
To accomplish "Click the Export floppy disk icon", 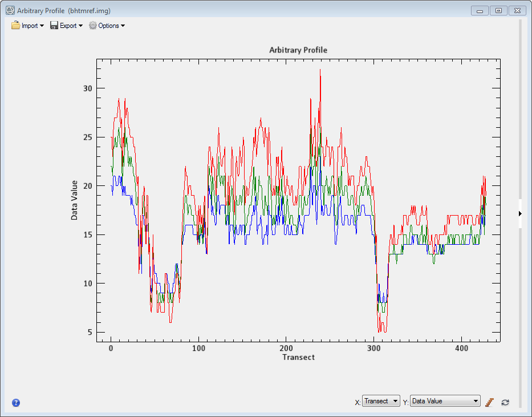I will [54, 26].
